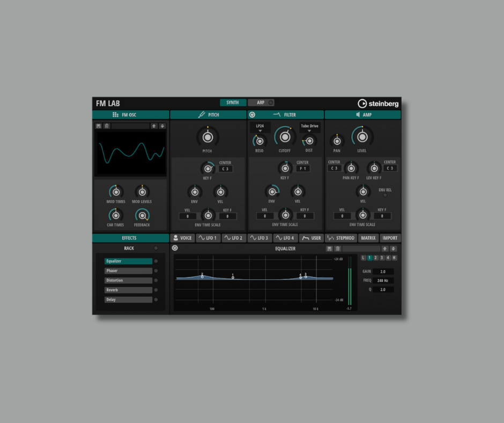The width and height of the screenshot is (504, 423).
Task: Toggle the Filter section power button
Action: coord(252,114)
